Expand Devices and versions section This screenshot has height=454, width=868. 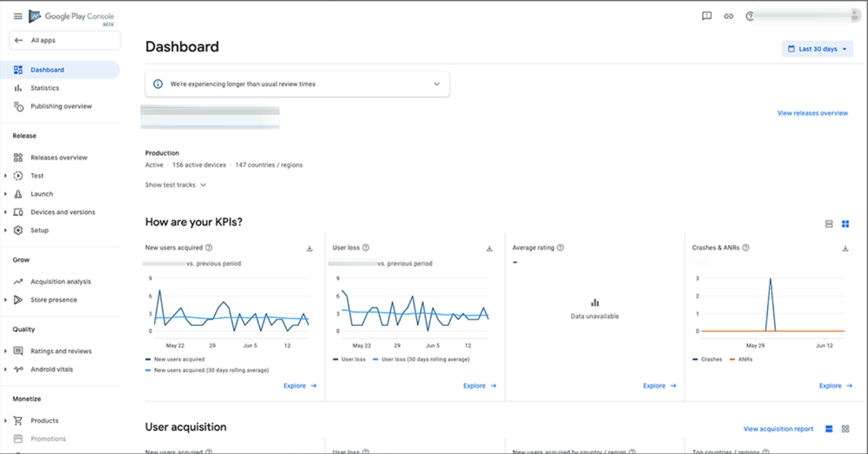click(6, 212)
